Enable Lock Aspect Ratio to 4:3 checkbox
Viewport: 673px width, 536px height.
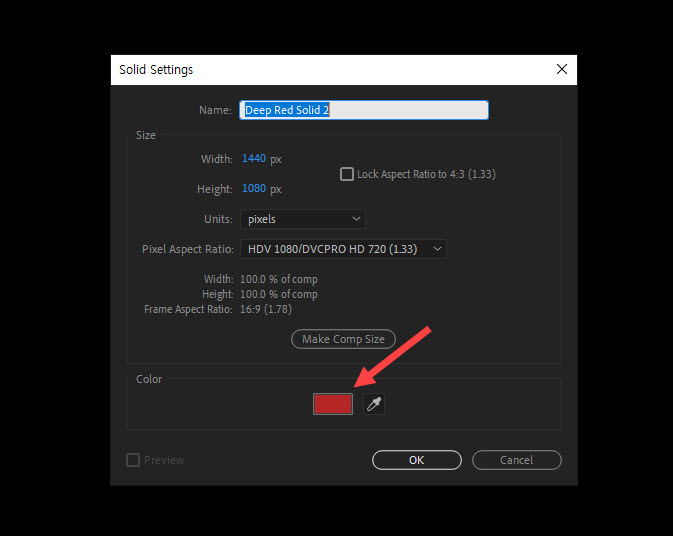[x=347, y=174]
